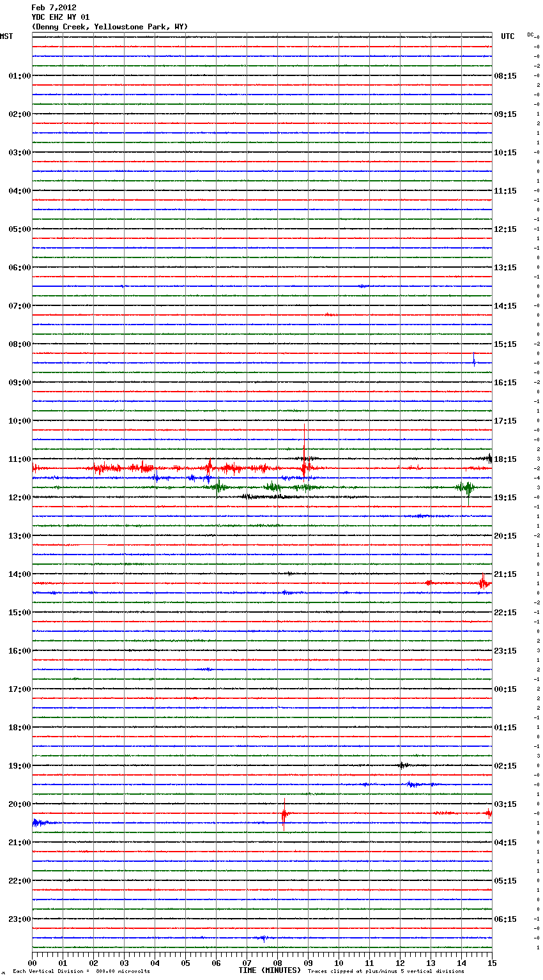Click the red spike near minute 8 at 20:15
Image resolution: width=543 pixels, height=980 pixels.
[284, 814]
